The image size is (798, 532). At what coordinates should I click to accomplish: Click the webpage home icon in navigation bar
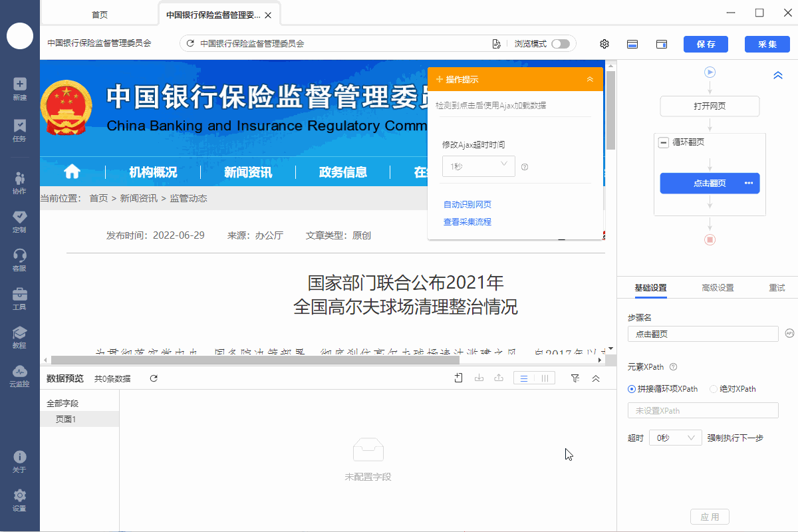tap(72, 172)
